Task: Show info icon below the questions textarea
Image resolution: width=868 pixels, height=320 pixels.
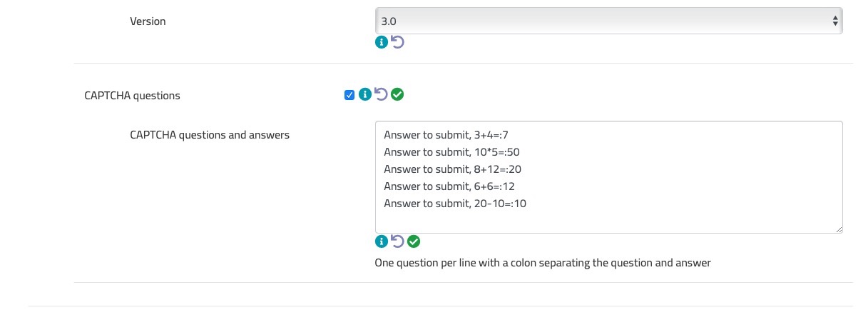Action: click(382, 241)
